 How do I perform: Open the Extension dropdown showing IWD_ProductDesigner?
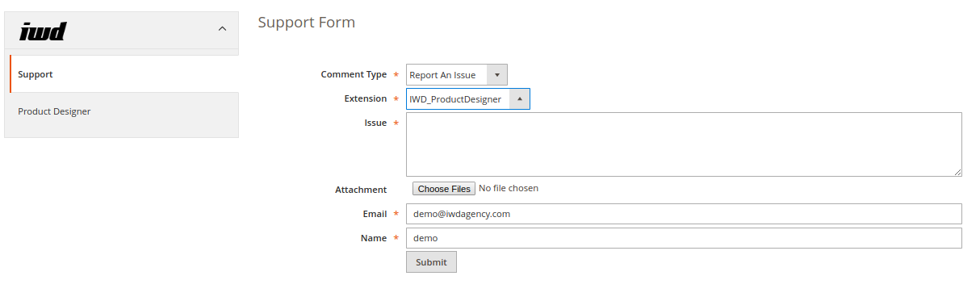[468, 99]
